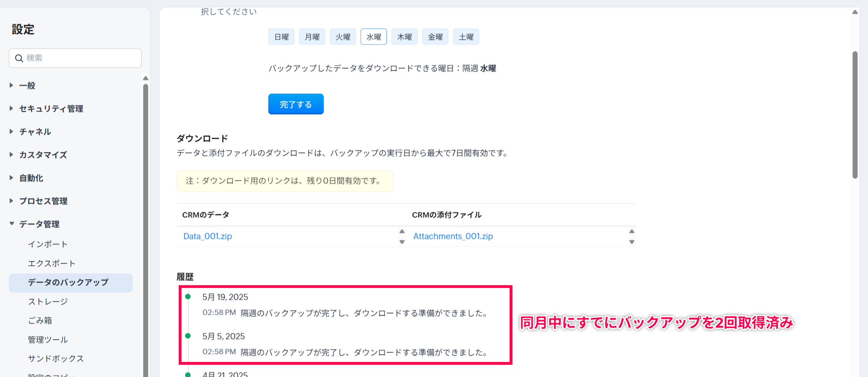Click the scroll-up arrow in CRMの添付ファイル list
Image resolution: width=868 pixels, height=377 pixels.
(632, 231)
